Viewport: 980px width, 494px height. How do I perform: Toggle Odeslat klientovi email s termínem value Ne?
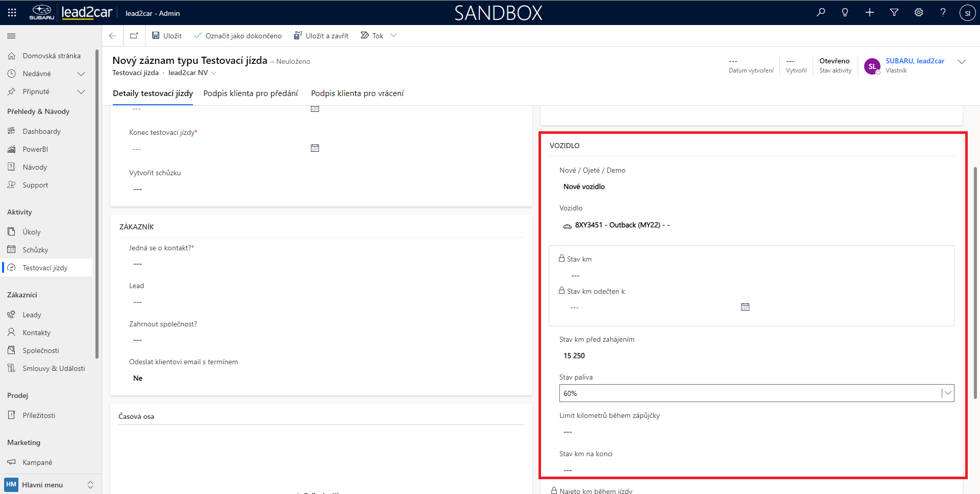(x=138, y=378)
